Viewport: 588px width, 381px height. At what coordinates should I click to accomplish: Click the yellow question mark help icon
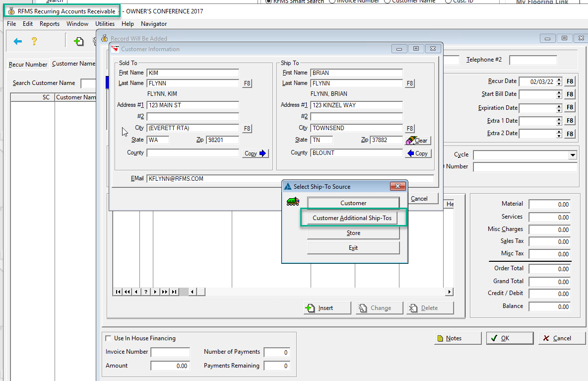pos(34,41)
